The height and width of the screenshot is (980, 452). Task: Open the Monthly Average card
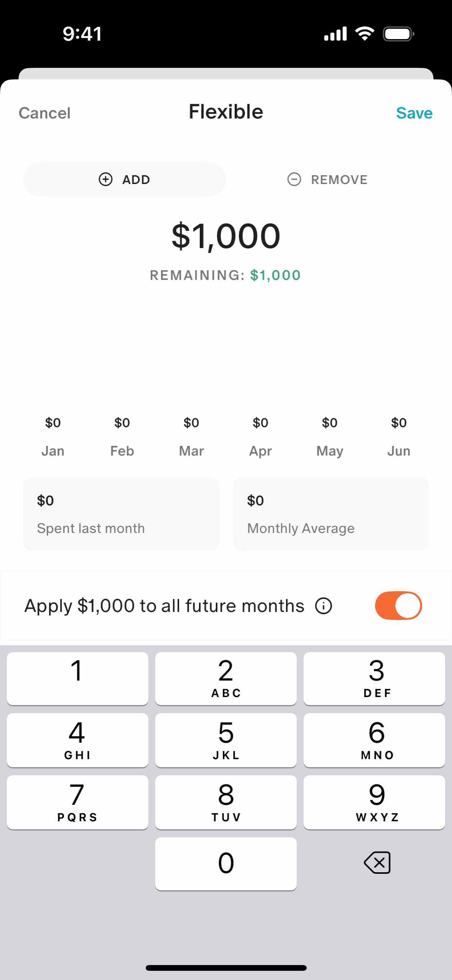331,514
